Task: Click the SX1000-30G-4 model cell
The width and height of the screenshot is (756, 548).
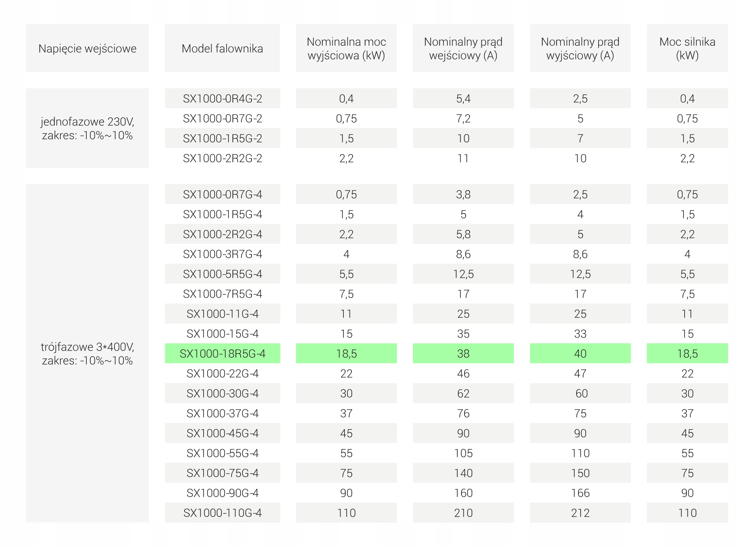Action: [x=222, y=394]
